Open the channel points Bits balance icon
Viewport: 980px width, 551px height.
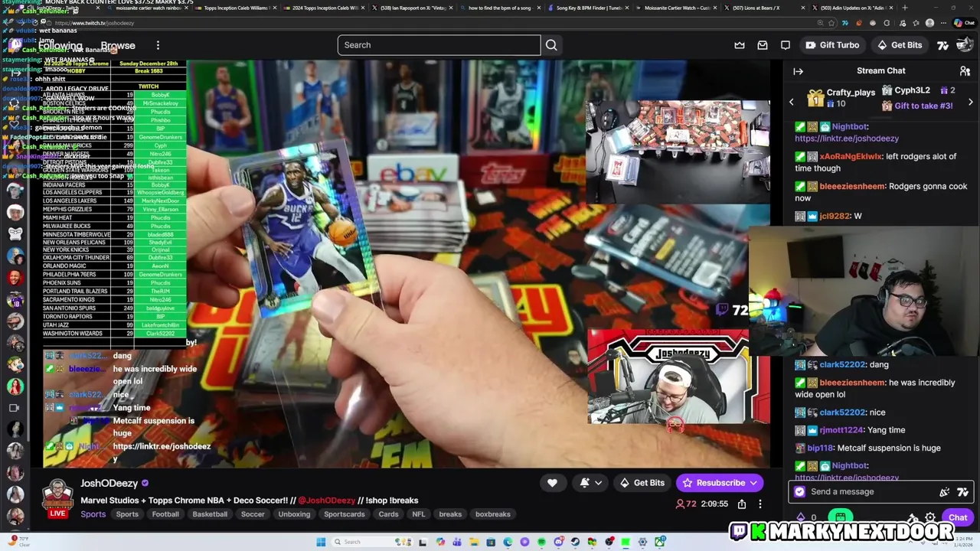coord(801,517)
